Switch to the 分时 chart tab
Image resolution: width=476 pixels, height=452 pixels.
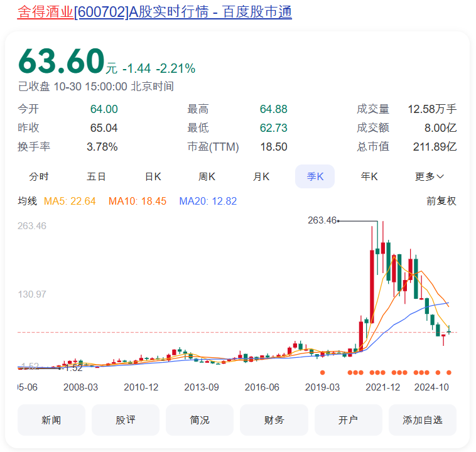coord(39,176)
